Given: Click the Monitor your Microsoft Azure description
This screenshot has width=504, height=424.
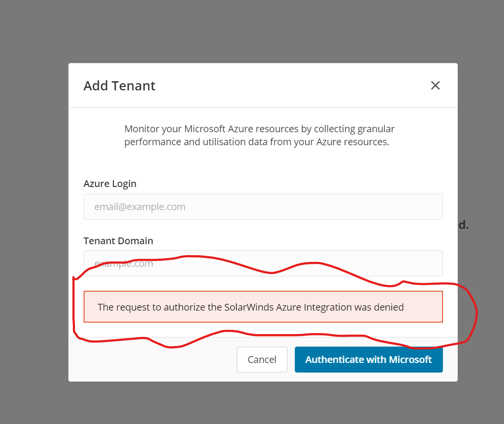Looking at the screenshot, I should click(x=259, y=129).
